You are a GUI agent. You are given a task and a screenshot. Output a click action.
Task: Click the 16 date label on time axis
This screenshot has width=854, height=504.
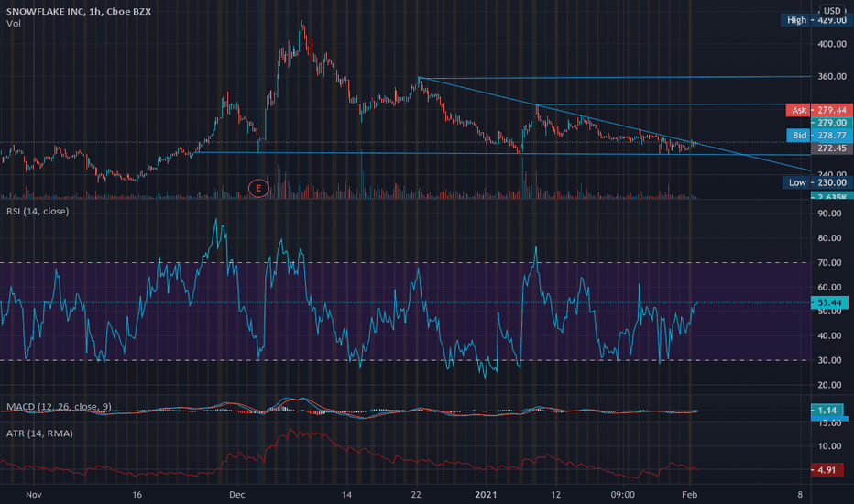137,495
